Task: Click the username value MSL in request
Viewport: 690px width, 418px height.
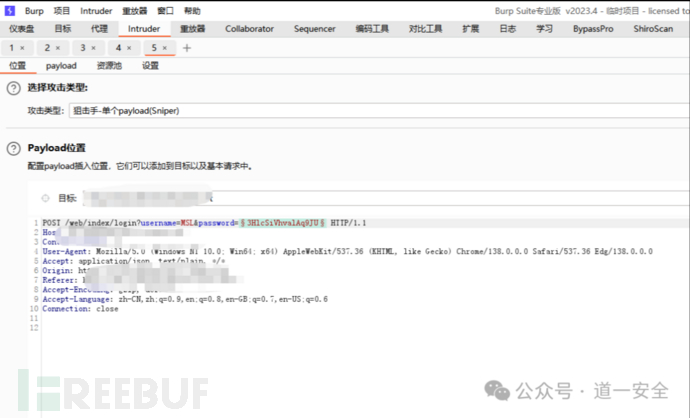Action: (187, 223)
